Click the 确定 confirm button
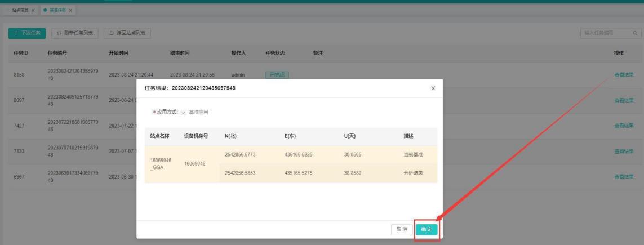Viewport: 644px width, 245px height. pos(427,229)
